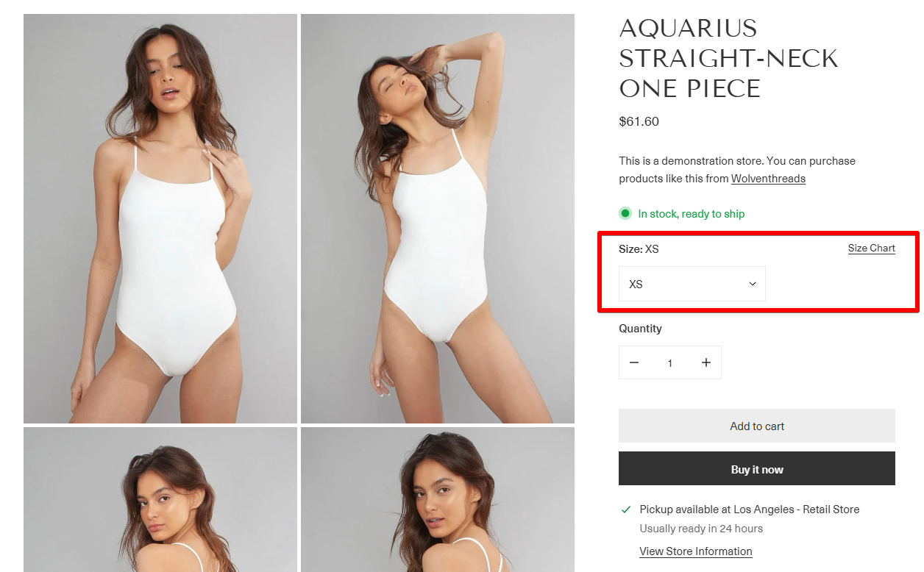The height and width of the screenshot is (572, 924).
Task: Open the bottom right product image
Action: [x=438, y=499]
